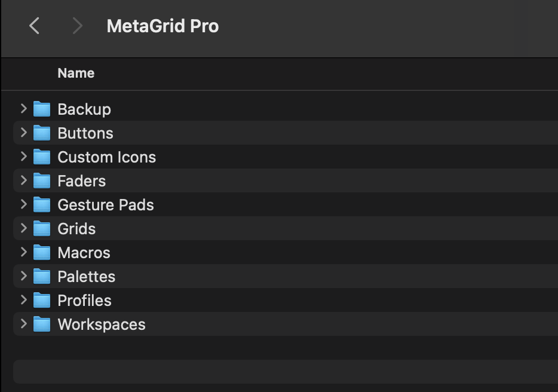Expand the Workspaces folder chevron
This screenshot has height=392, width=558.
click(x=24, y=323)
